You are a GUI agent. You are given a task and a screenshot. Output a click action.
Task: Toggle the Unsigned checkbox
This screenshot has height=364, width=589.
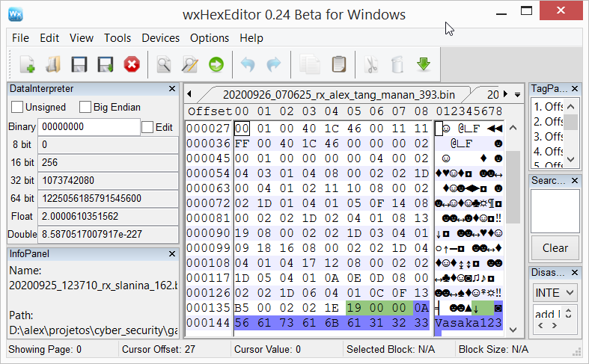point(17,107)
